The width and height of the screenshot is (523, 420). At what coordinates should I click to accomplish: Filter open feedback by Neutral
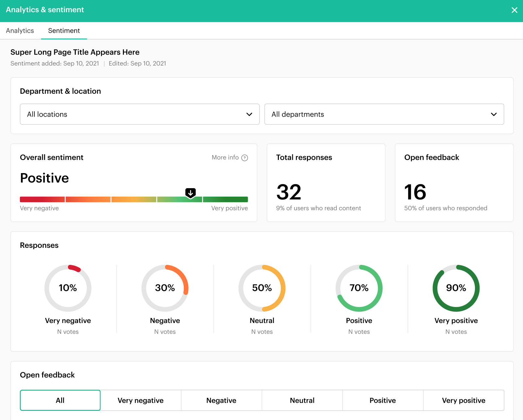point(302,400)
